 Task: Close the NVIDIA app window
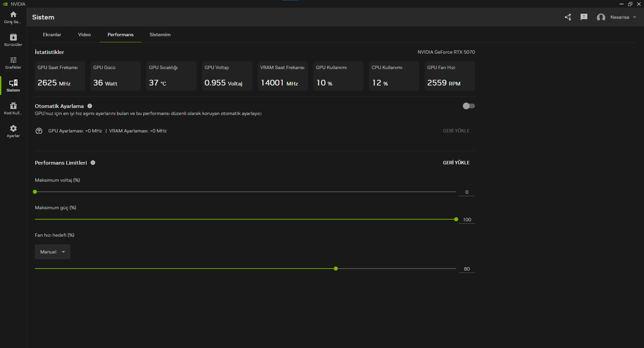[x=639, y=4]
